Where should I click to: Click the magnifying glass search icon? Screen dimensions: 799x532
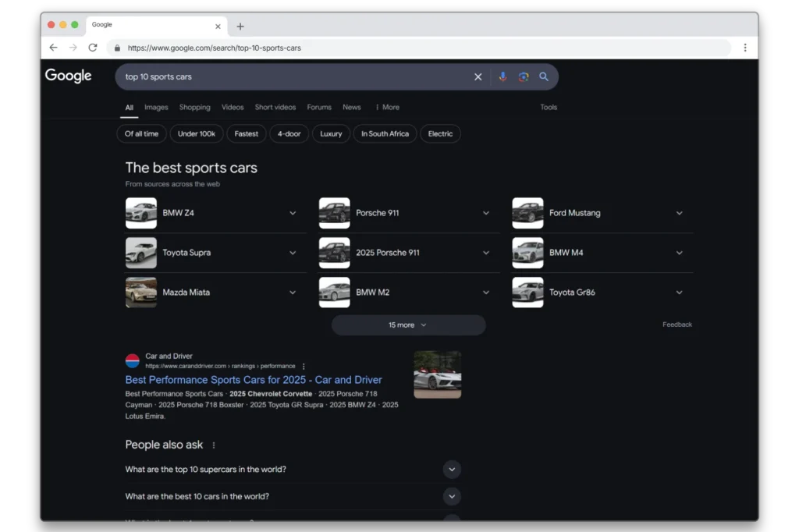[x=544, y=76]
